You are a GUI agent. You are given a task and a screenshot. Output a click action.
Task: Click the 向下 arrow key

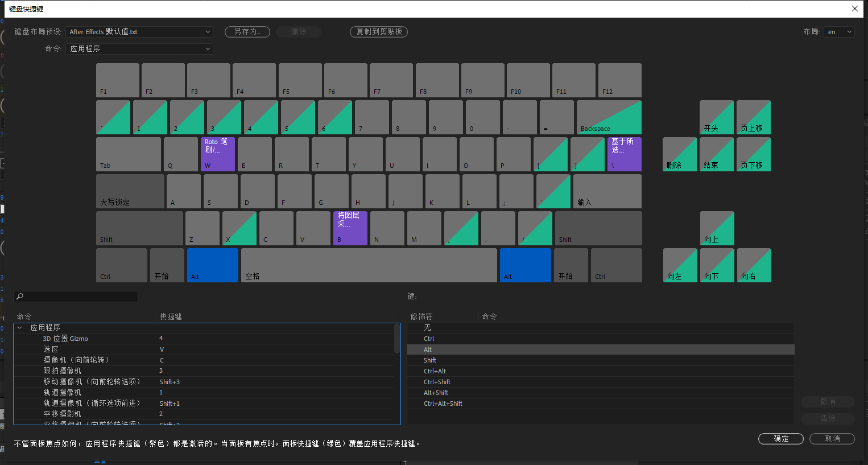(717, 265)
